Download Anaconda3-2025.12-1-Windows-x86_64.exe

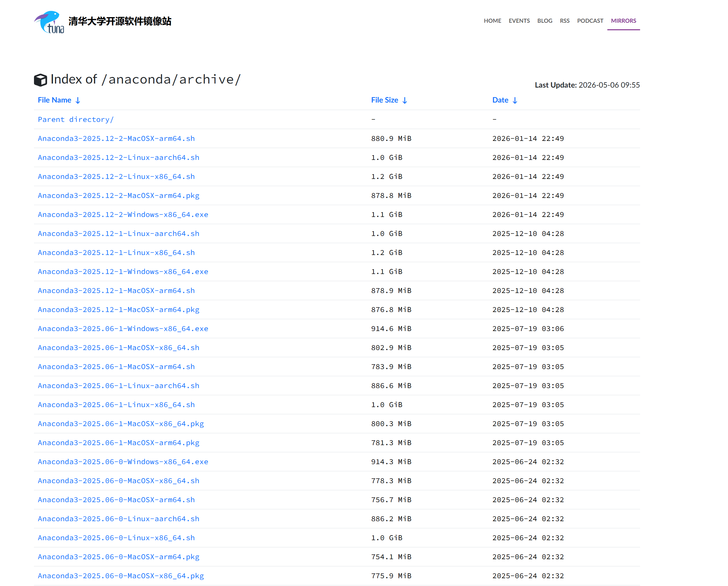[x=123, y=272]
